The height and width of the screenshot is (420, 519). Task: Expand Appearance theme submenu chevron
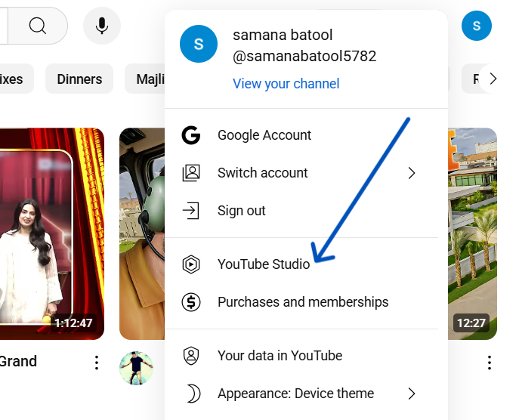click(x=412, y=394)
